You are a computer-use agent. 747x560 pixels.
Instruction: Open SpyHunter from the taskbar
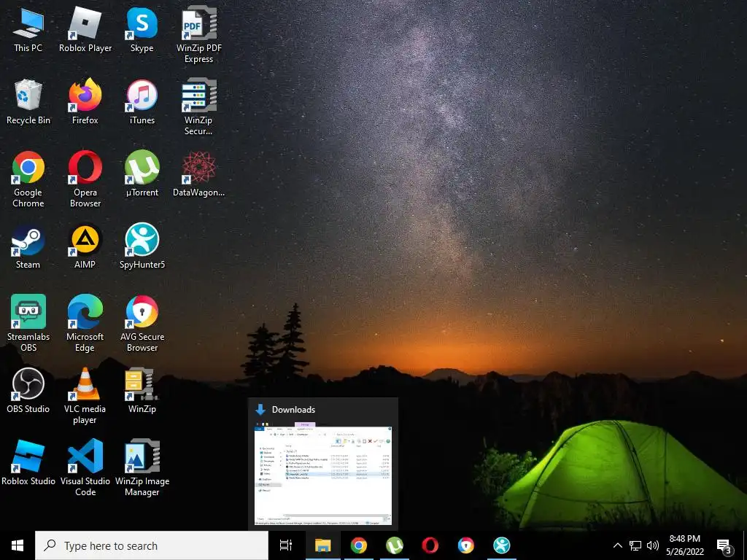pos(502,545)
